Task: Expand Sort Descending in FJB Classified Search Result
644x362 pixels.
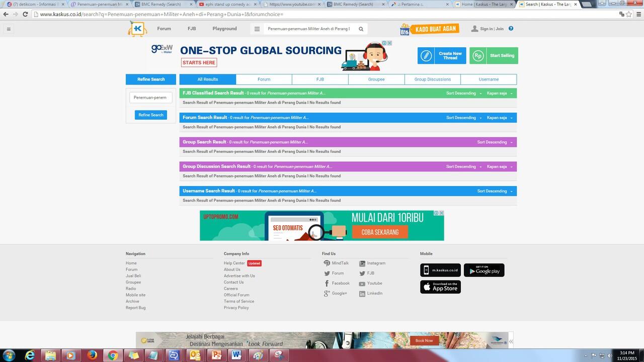Action: (x=464, y=93)
